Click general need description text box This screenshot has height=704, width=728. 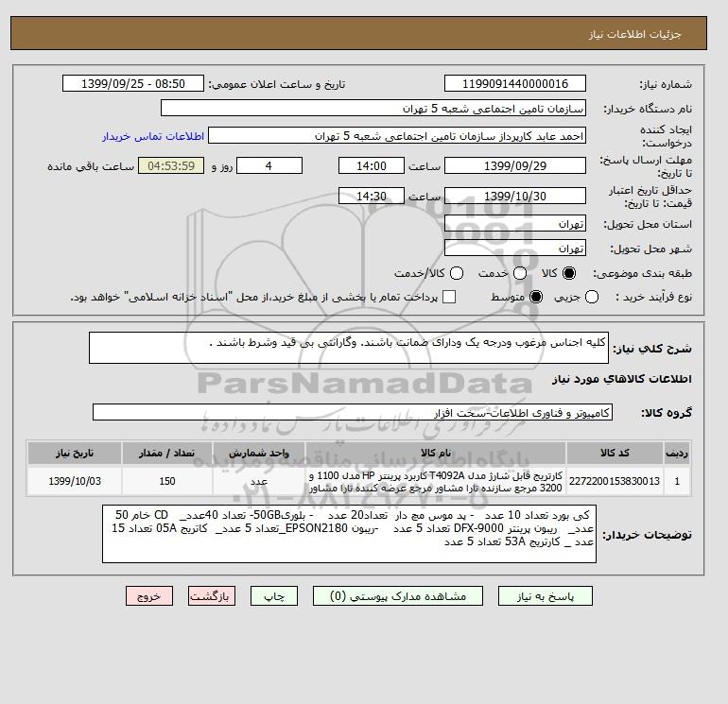pos(349,348)
